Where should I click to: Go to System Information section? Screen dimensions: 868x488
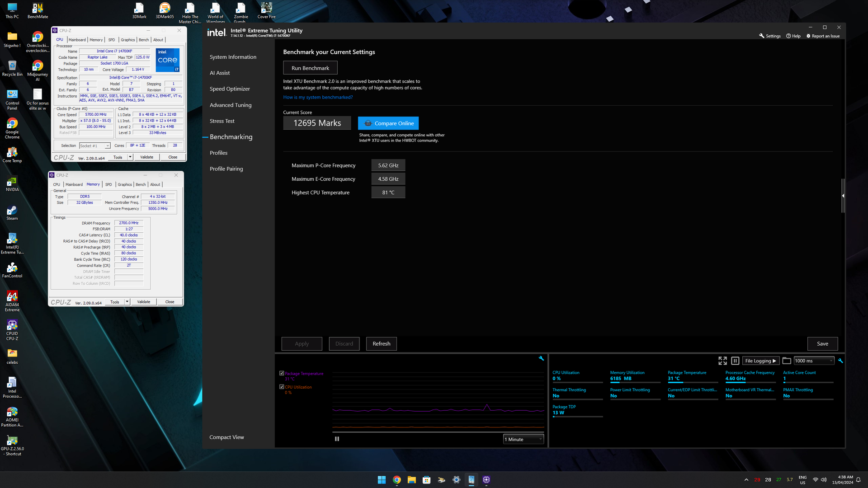(233, 57)
